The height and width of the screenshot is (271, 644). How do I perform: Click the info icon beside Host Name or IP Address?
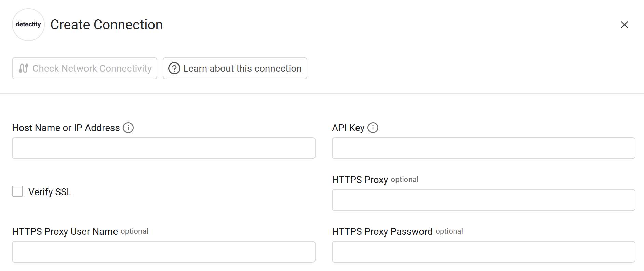[128, 127]
